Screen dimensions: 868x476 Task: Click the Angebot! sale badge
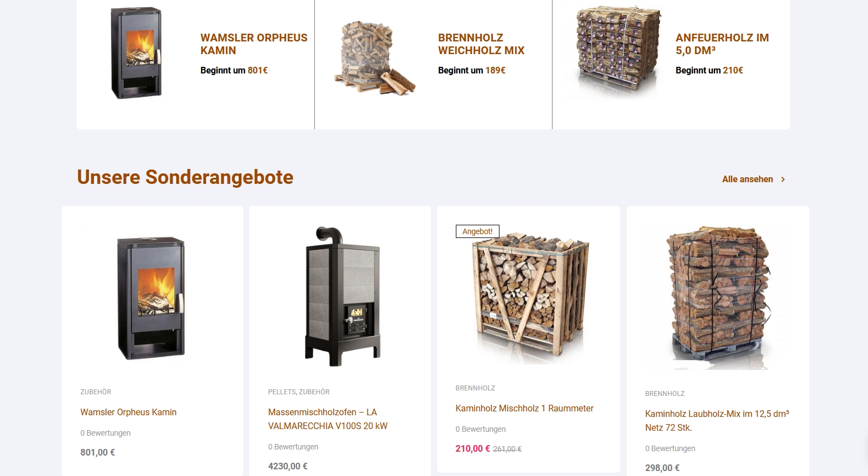[477, 231]
